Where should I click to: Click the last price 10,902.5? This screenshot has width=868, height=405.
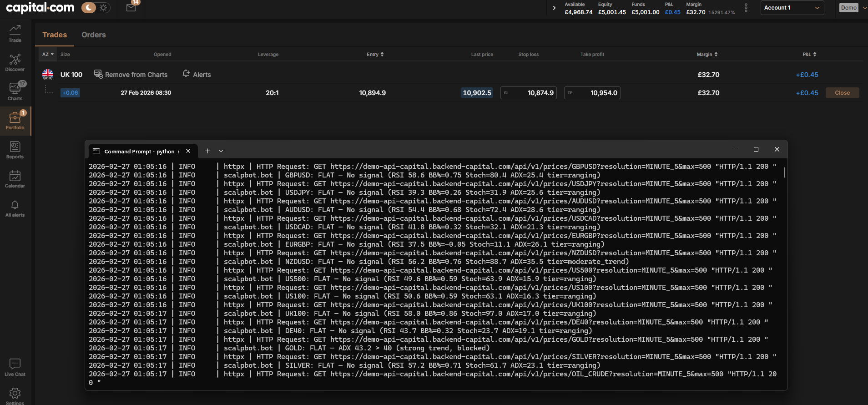[477, 93]
